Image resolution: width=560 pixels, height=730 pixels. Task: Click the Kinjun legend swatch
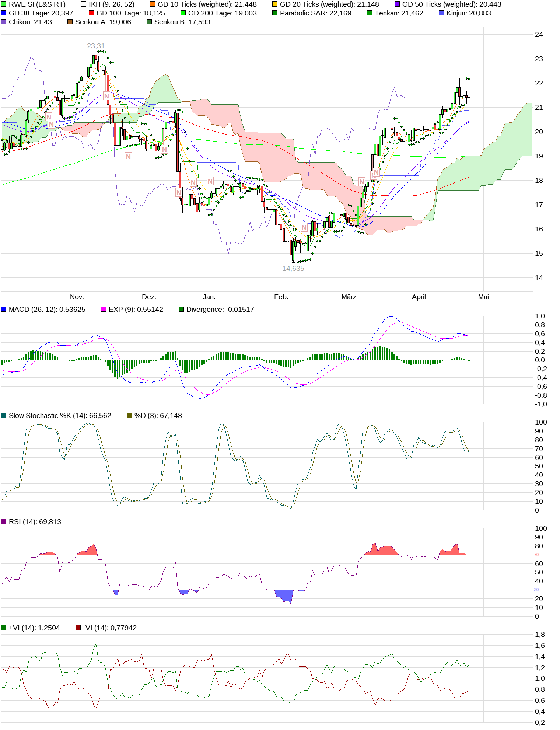point(441,13)
